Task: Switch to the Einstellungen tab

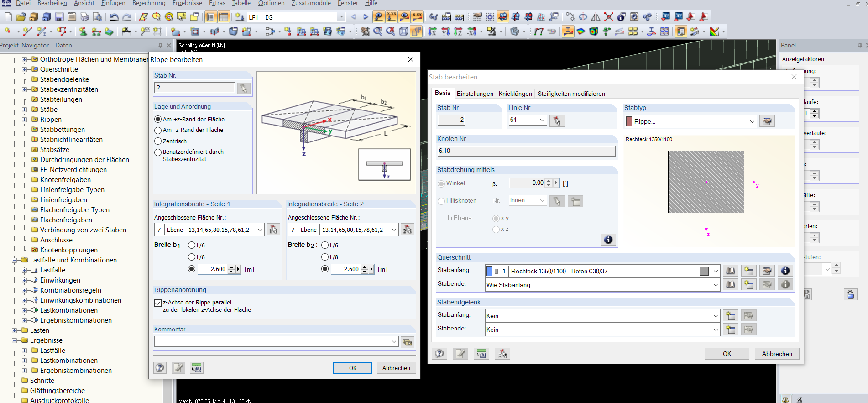Action: (x=475, y=94)
